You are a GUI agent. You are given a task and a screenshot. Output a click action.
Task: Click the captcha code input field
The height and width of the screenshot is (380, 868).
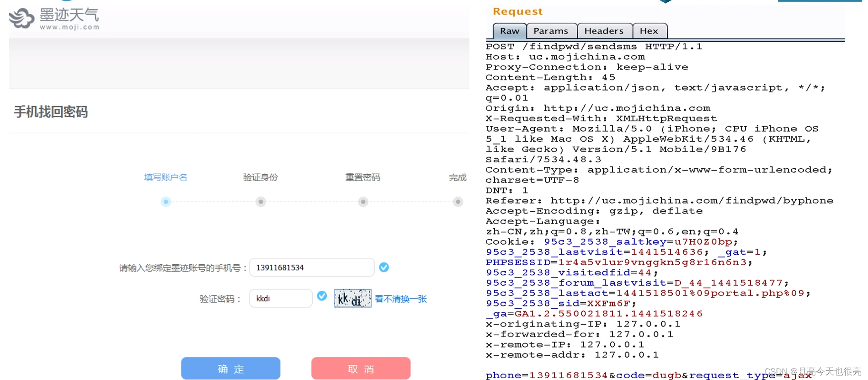[x=281, y=298]
